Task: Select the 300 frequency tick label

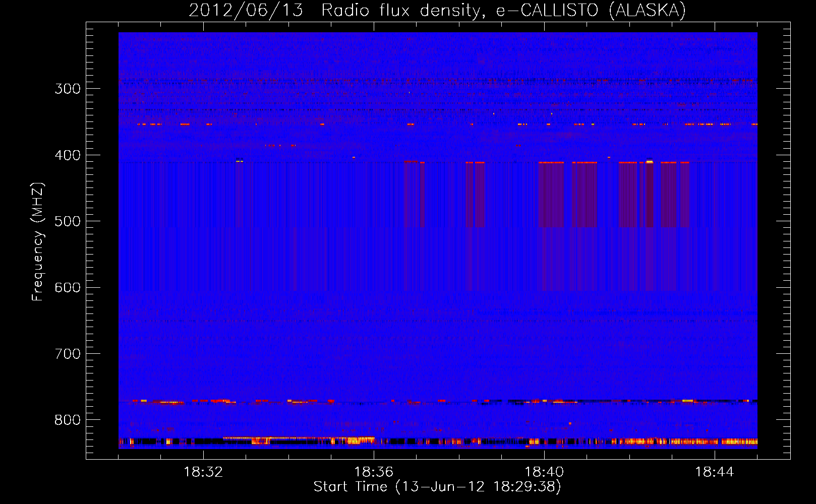Action: point(68,89)
